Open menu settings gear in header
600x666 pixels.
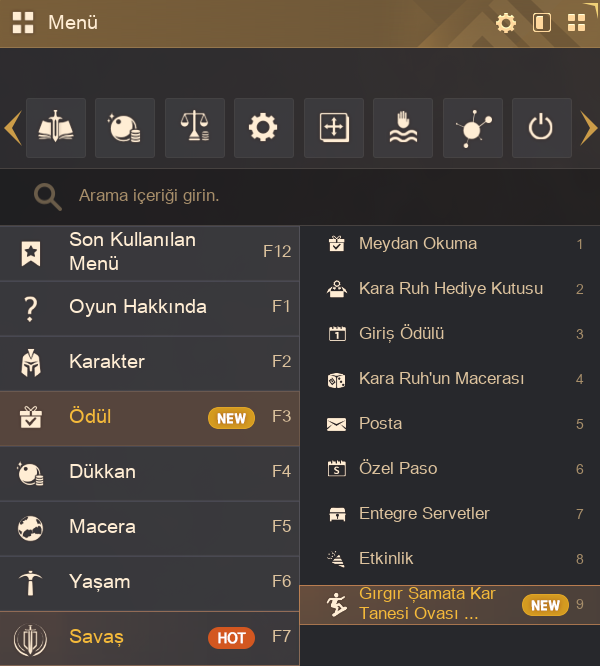click(x=506, y=23)
